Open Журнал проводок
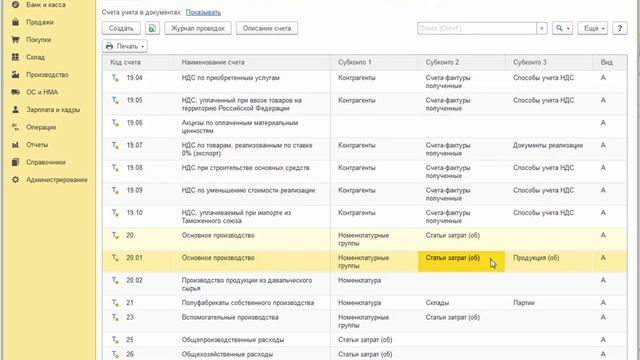The height and width of the screenshot is (360, 640). tap(198, 28)
